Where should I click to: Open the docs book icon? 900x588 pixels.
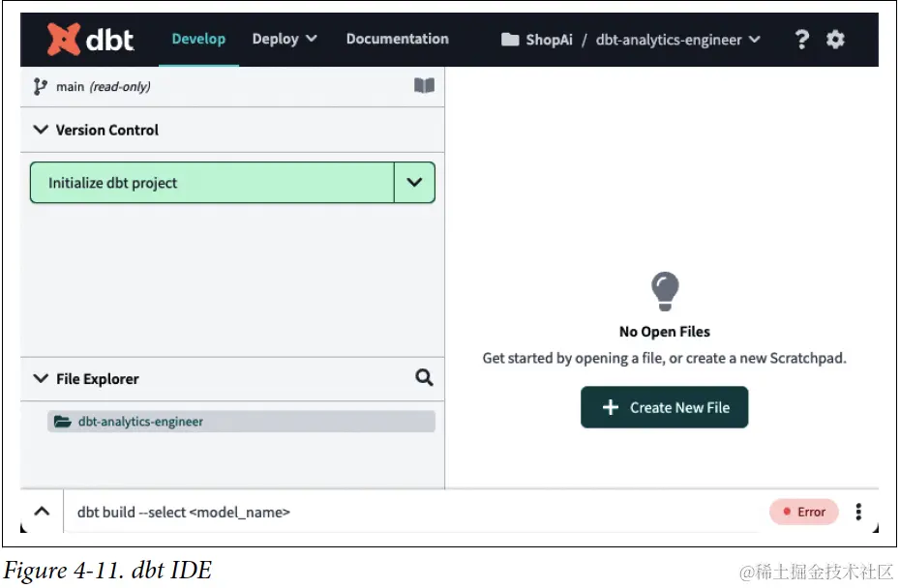tap(424, 86)
